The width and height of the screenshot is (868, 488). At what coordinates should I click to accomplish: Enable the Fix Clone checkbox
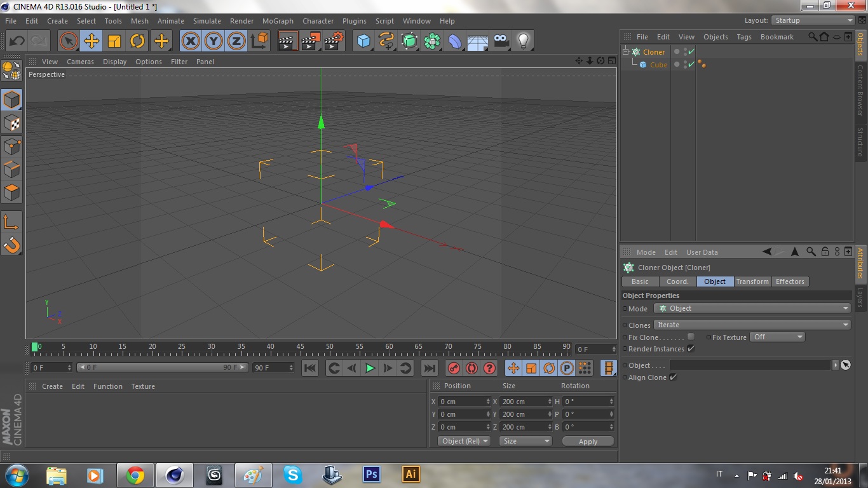[691, 337]
